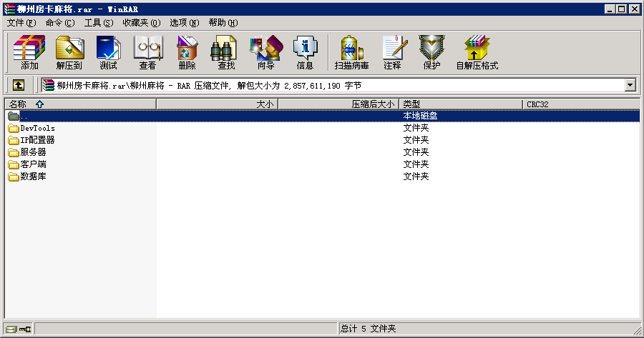Expand the archive path dropdown arrow
The image size is (644, 338).
[x=630, y=85]
